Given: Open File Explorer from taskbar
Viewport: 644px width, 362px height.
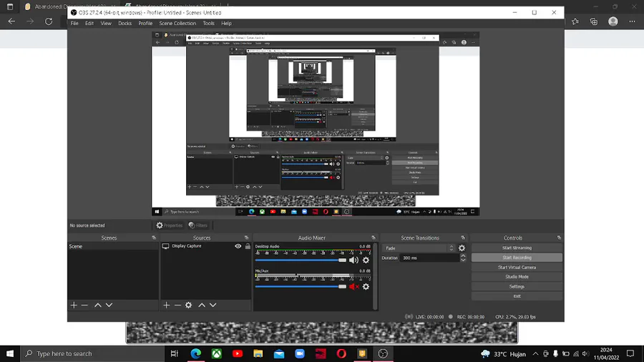Looking at the screenshot, I should tap(258, 353).
